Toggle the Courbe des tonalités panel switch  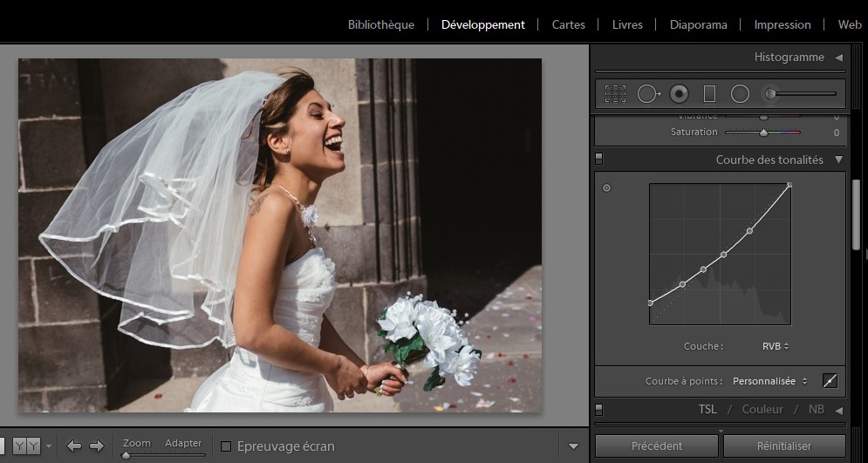pos(599,160)
